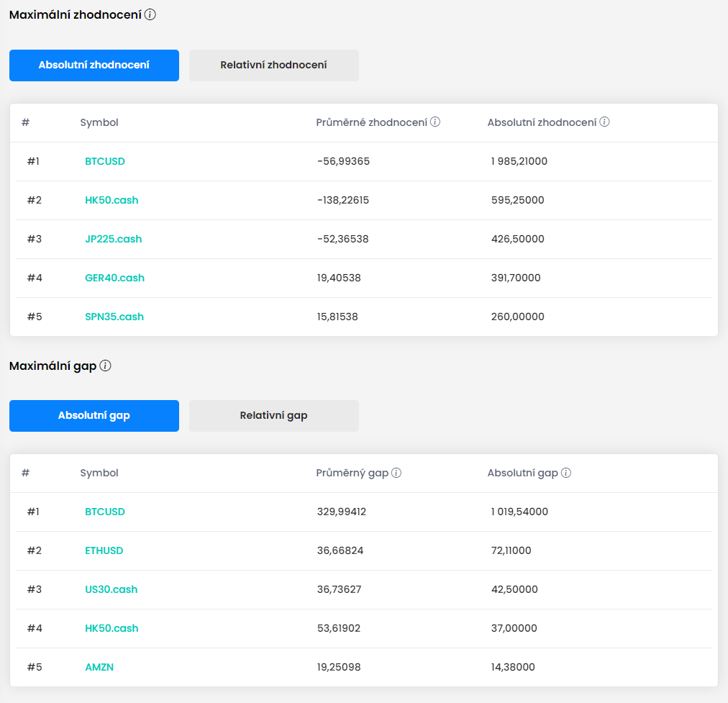This screenshot has height=703, width=728.
Task: Open the GER40.cash symbol link
Action: (x=114, y=278)
